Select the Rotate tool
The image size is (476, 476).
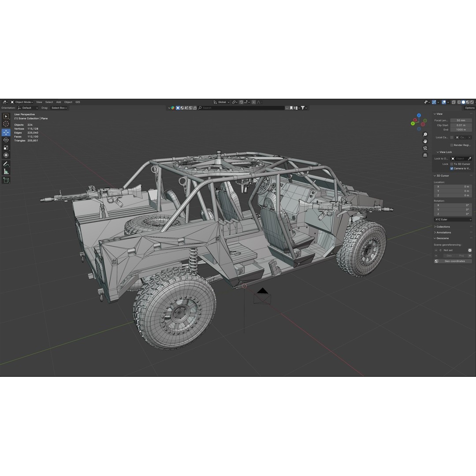(x=6, y=140)
